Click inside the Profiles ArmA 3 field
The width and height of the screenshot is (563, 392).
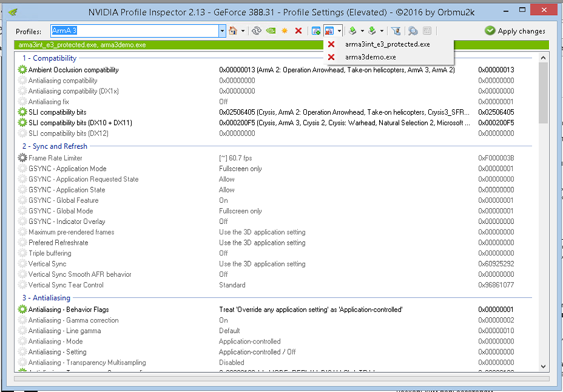click(x=135, y=31)
